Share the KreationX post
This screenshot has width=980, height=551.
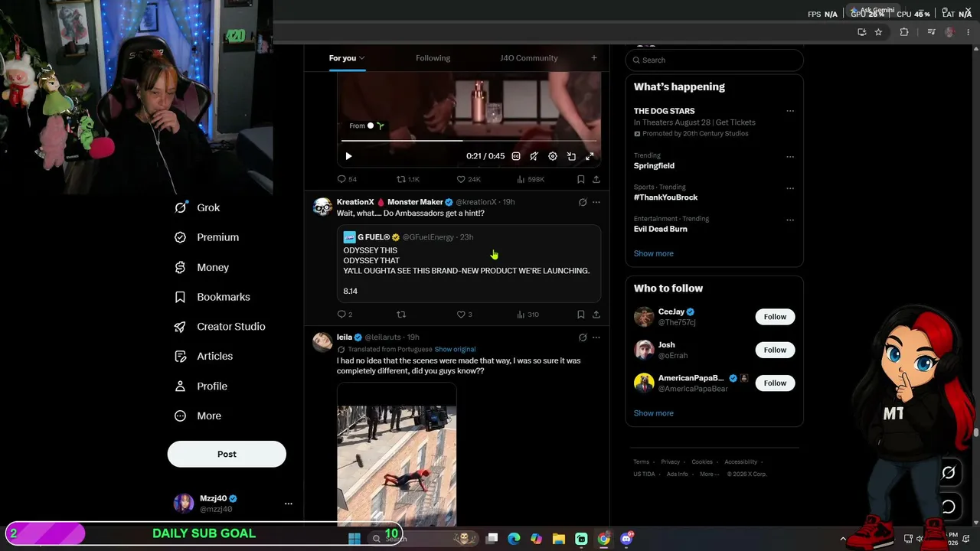click(x=596, y=315)
